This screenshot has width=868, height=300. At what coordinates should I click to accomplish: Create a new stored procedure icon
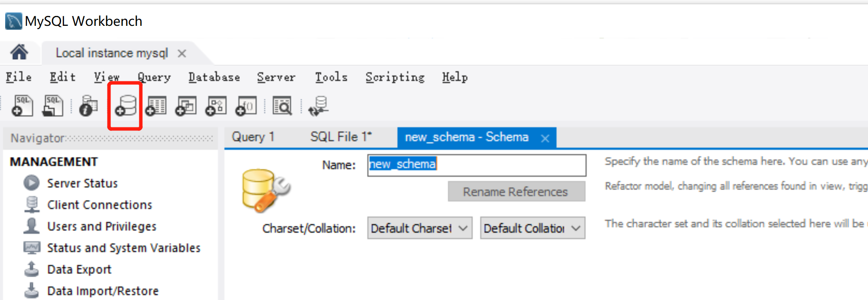coord(216,106)
